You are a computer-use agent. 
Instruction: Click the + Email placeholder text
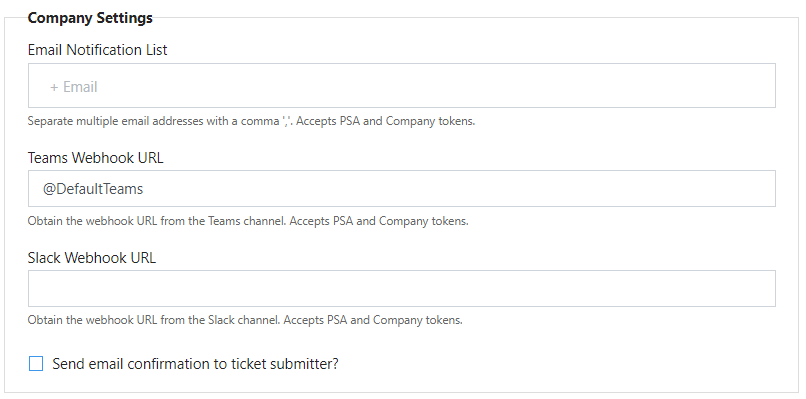(74, 87)
